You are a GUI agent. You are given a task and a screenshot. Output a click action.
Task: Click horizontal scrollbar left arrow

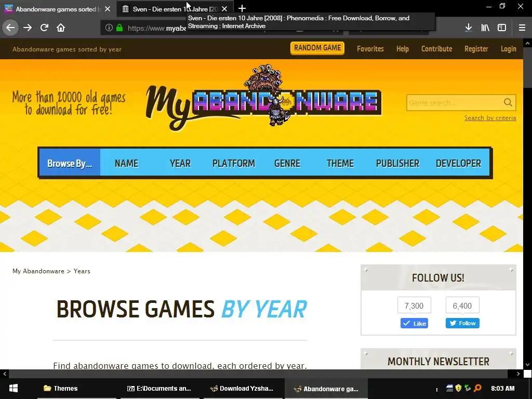tap(4, 374)
